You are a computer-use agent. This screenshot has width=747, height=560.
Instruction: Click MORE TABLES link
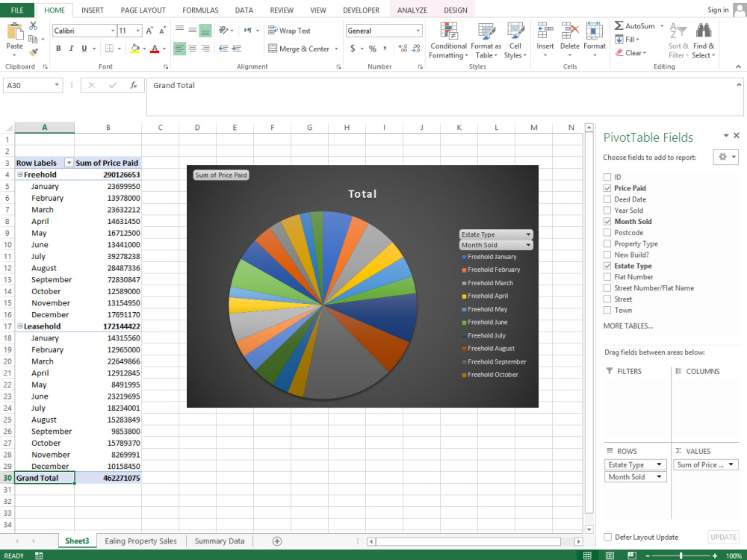click(628, 326)
